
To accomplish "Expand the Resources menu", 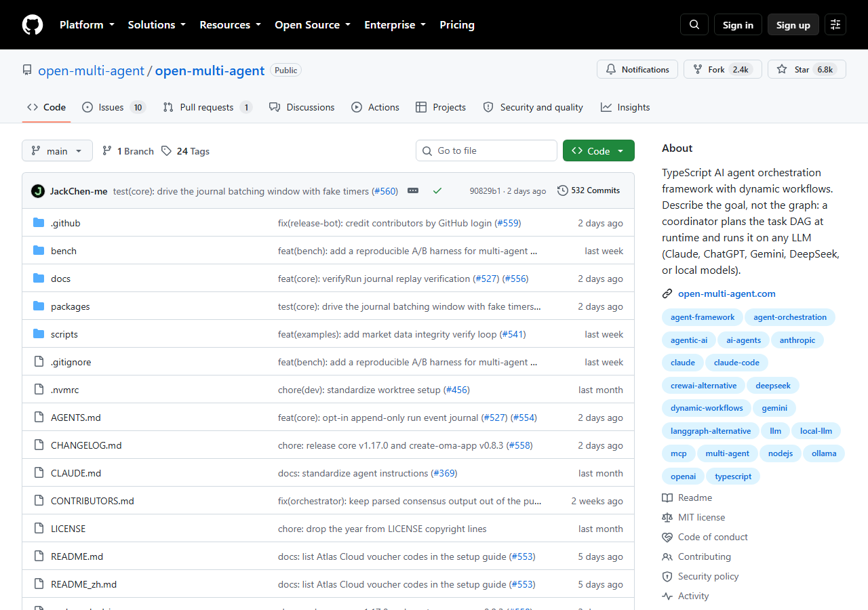I will point(231,24).
